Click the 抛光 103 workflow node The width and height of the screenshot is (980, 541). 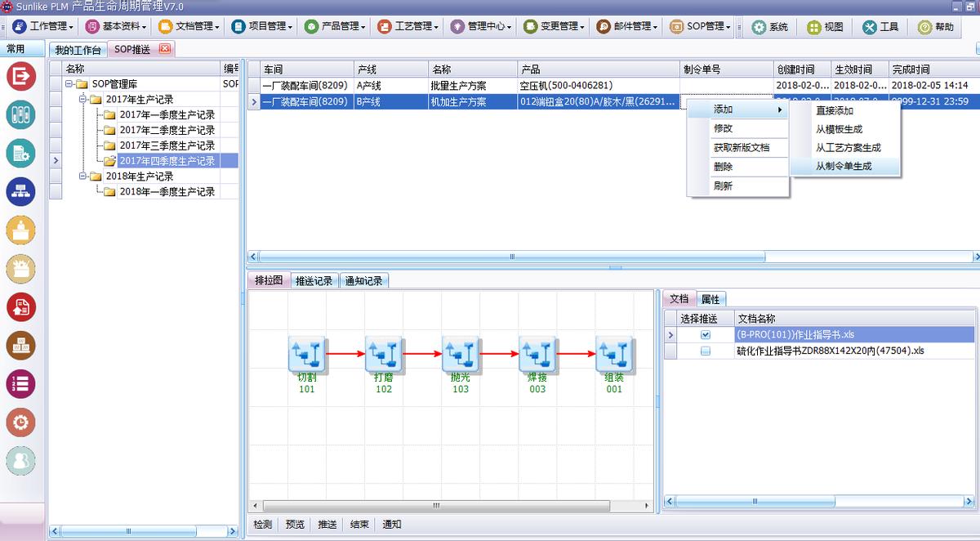[x=461, y=354]
